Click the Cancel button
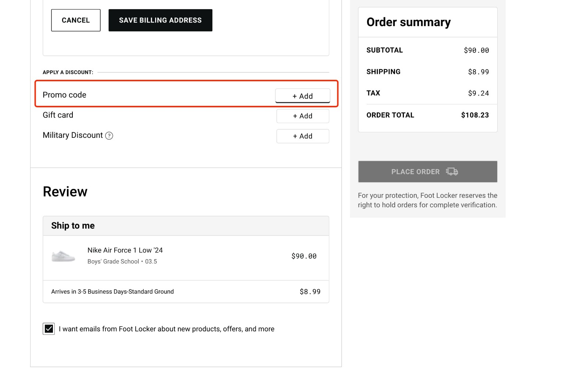The height and width of the screenshot is (380, 588). tap(75, 20)
